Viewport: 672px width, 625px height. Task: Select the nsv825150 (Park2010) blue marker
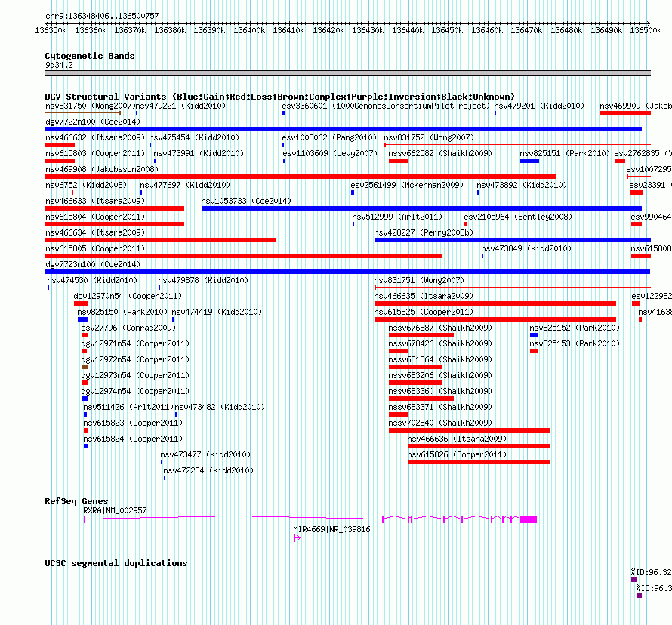pyautogui.click(x=82, y=319)
